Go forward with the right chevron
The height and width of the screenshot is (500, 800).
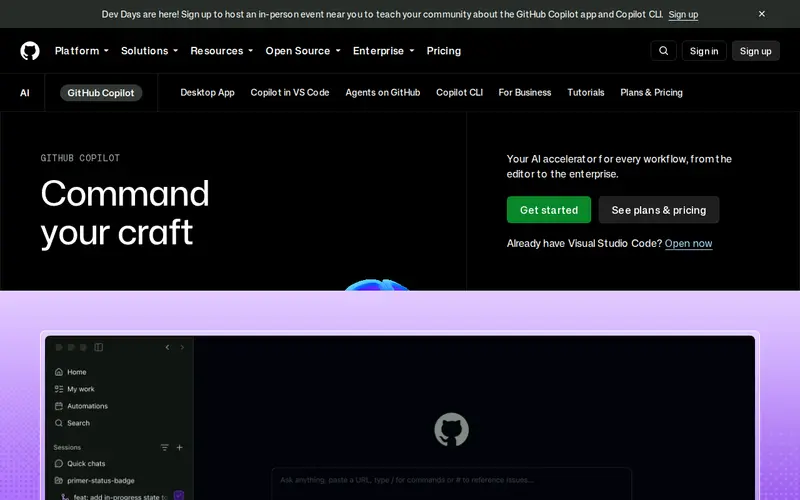182,347
